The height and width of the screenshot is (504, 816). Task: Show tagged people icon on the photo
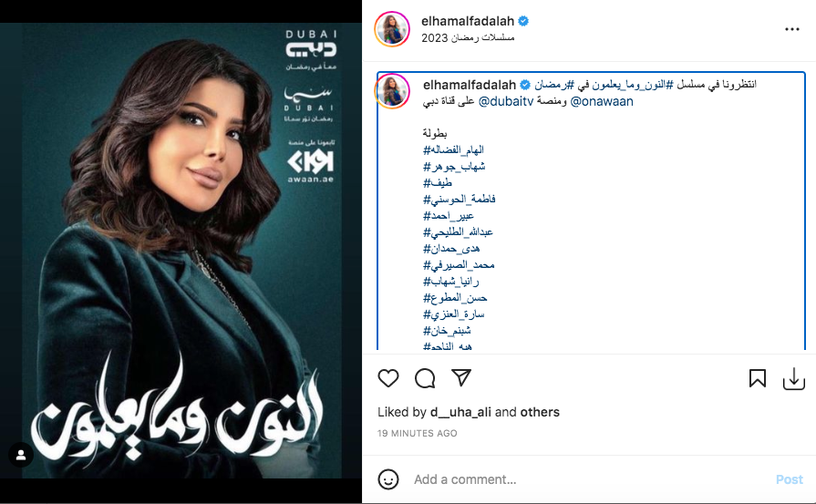click(x=21, y=455)
